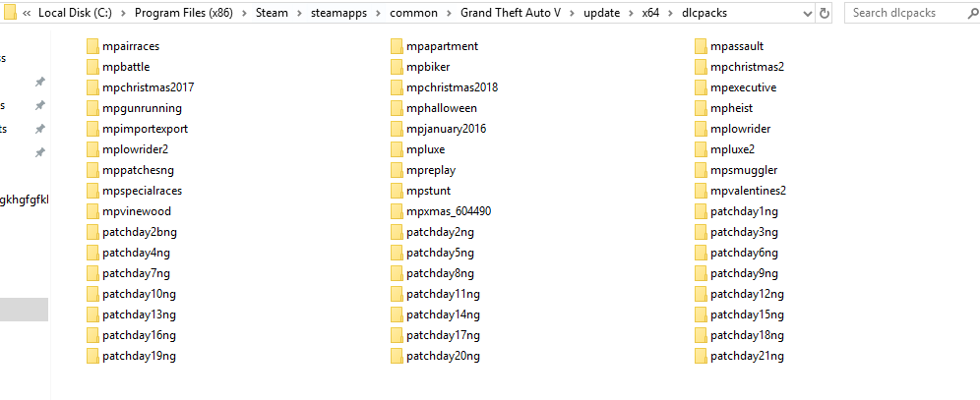Select the mpbiker folder icon
This screenshot has height=400, width=980.
397,67
